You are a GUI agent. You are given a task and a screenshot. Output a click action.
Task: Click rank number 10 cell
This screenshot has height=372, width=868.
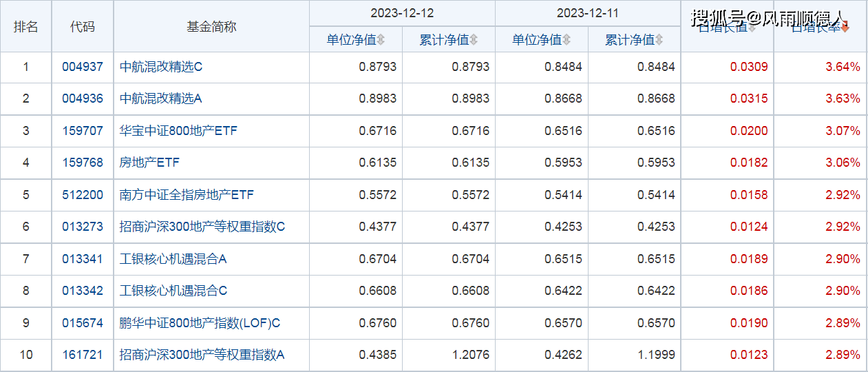(26, 355)
